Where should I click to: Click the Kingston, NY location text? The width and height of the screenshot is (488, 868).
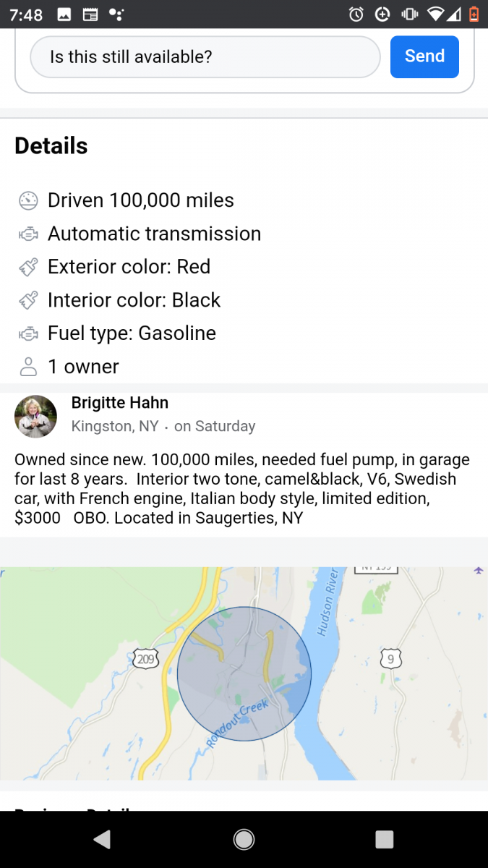point(114,426)
